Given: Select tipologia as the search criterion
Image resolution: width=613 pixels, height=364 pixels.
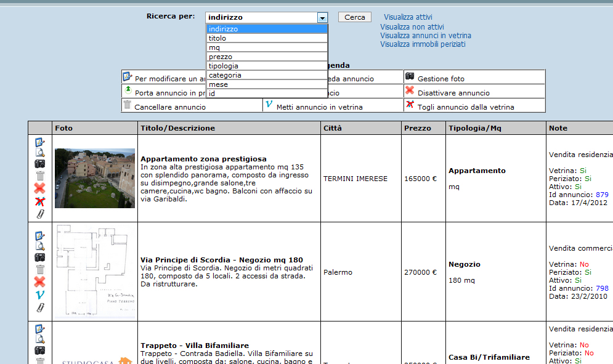Looking at the screenshot, I should tap(267, 66).
